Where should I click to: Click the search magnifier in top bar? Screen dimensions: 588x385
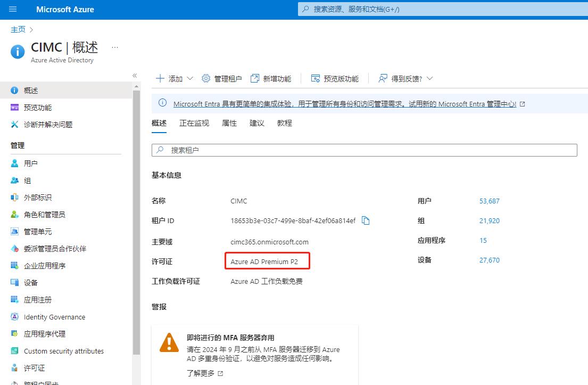[x=305, y=9]
